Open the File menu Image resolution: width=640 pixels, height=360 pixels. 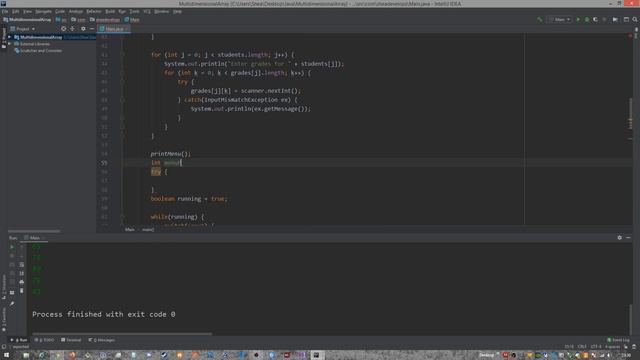pos(5,11)
